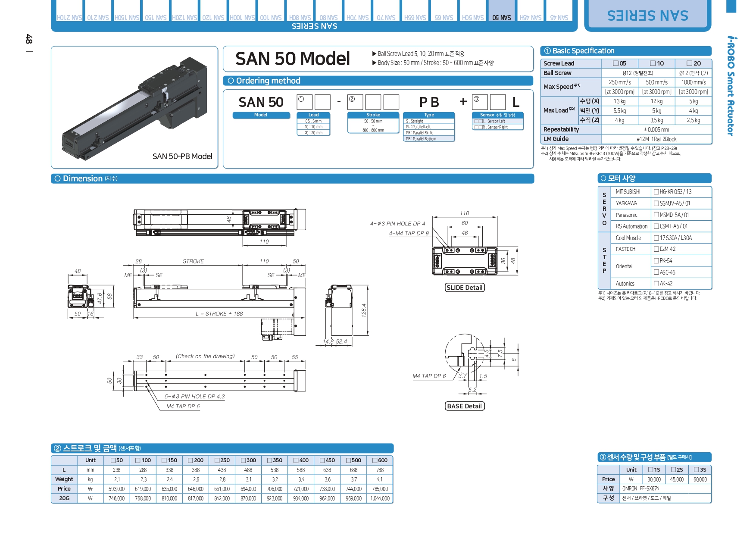This screenshot has height=535, width=756.
Task: Click the Ordering method section header
Action: [378, 81]
